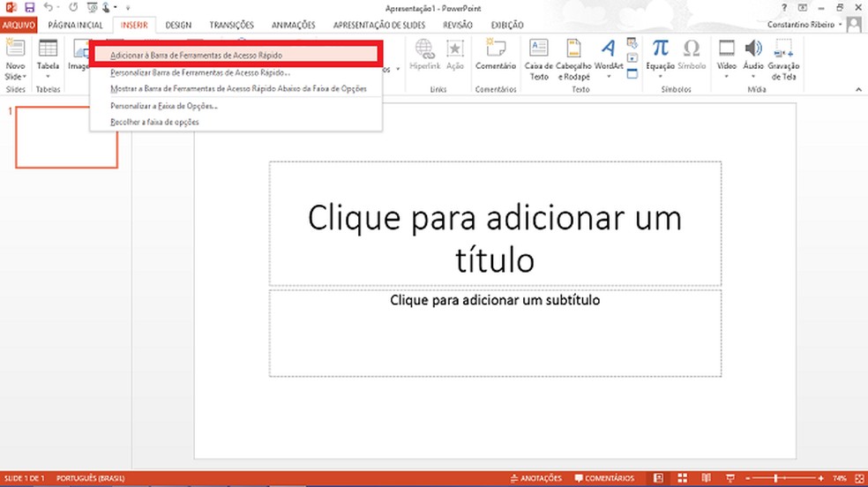
Task: Open Ribbon Display Options button
Action: (803, 8)
